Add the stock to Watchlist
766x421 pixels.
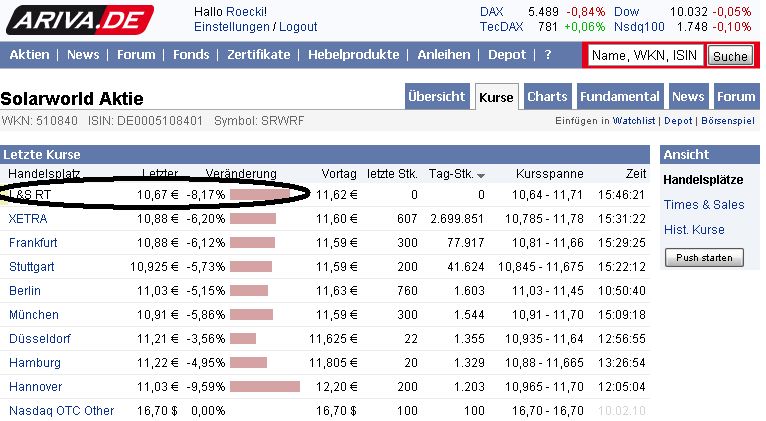pyautogui.click(x=634, y=121)
